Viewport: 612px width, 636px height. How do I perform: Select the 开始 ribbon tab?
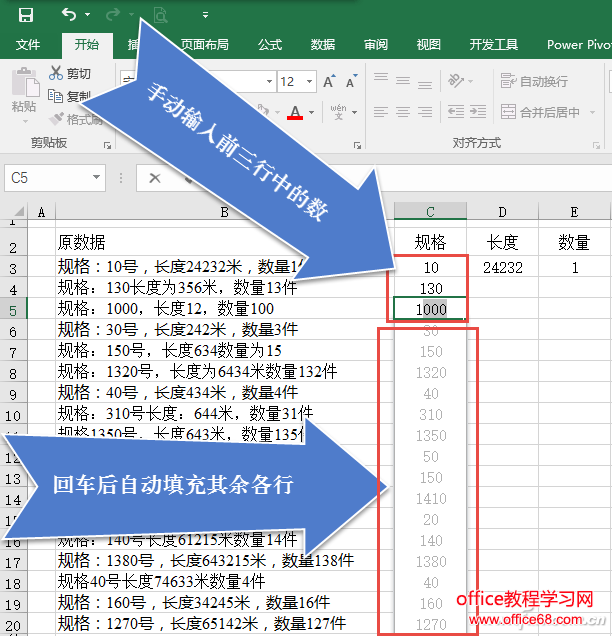pos(87,45)
